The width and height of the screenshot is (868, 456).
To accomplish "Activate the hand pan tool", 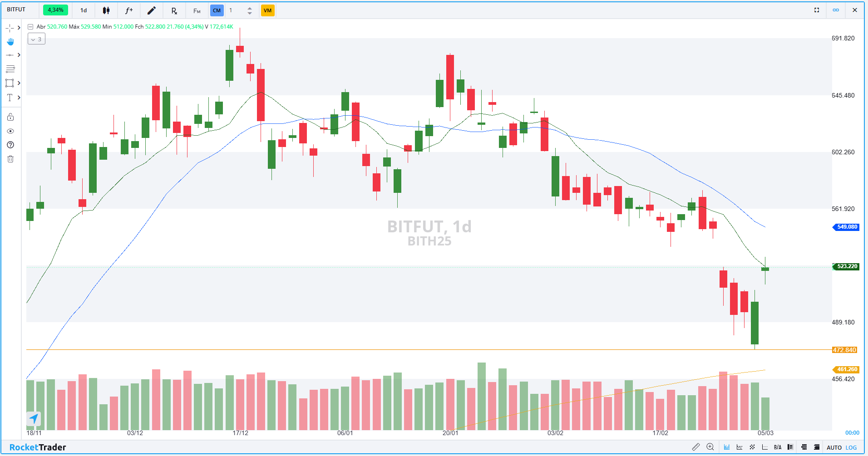I will [x=10, y=42].
